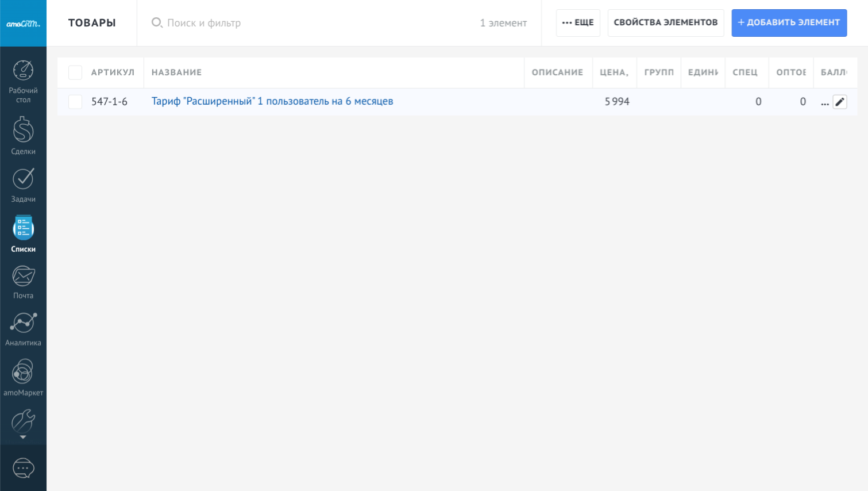This screenshot has width=868, height=491.
Task: Tick the select-all checkbox in the header
Action: pyautogui.click(x=75, y=72)
